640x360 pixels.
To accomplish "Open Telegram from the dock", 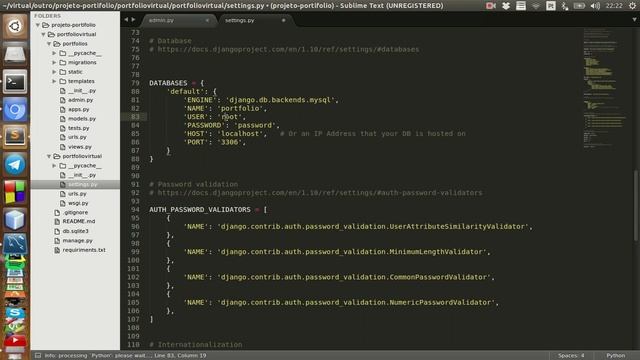I will coord(15,164).
